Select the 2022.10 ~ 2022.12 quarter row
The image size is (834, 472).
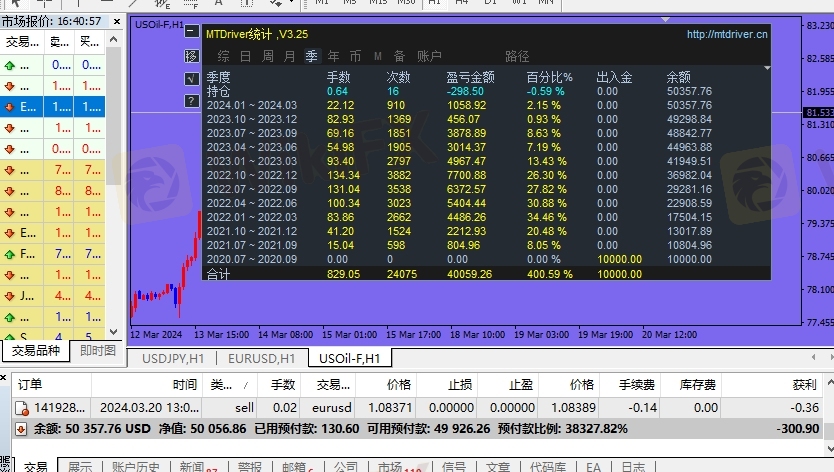486,175
